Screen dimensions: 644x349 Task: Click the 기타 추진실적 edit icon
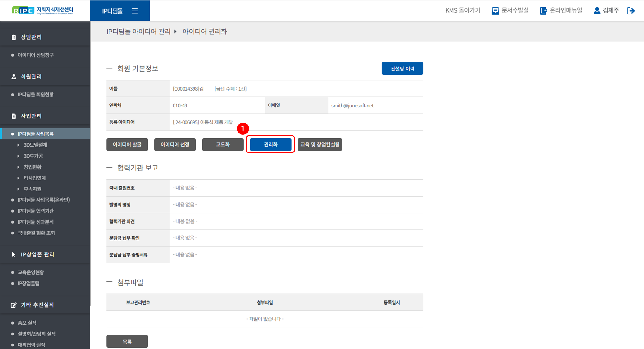point(14,305)
